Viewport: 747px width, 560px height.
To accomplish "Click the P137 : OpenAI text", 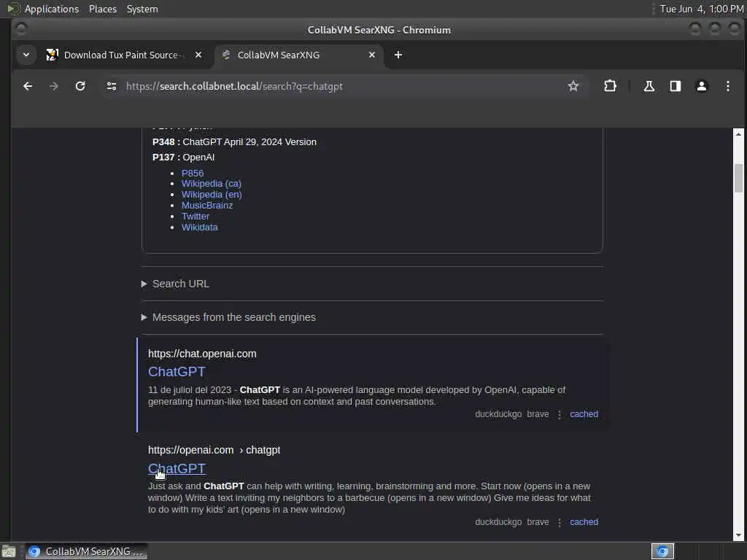I will (x=183, y=157).
